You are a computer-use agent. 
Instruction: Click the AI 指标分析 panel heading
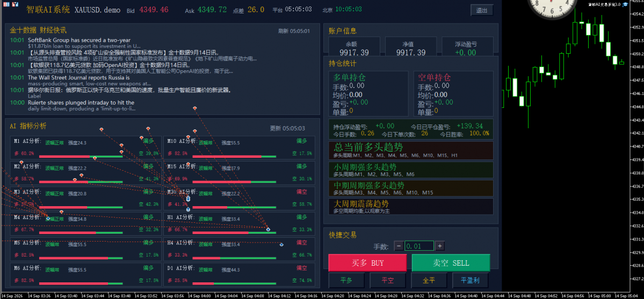coord(28,126)
